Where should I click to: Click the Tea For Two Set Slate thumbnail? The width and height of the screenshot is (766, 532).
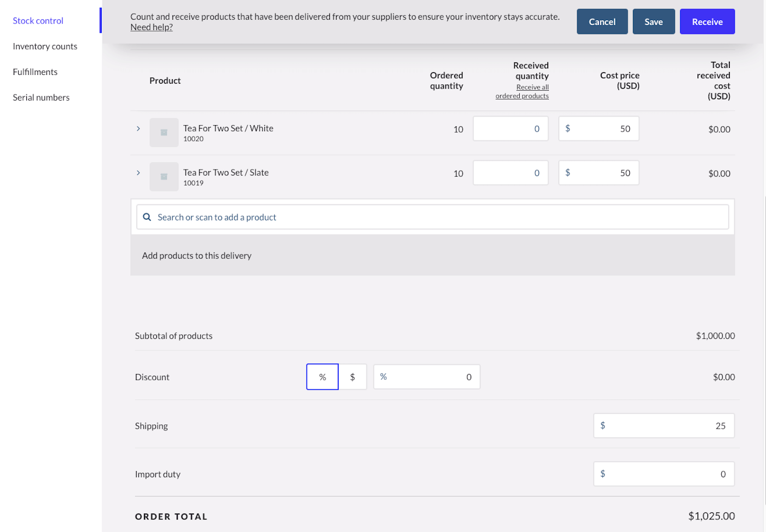(164, 177)
